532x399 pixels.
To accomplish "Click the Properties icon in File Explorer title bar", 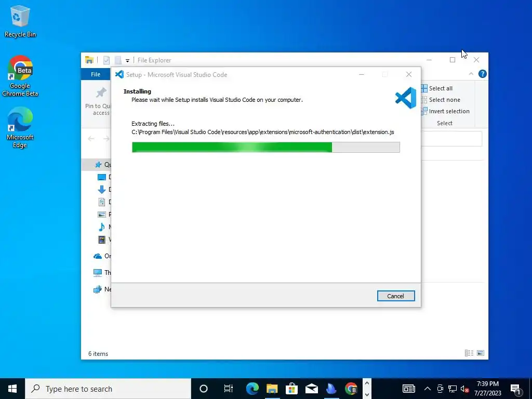I will [107, 60].
